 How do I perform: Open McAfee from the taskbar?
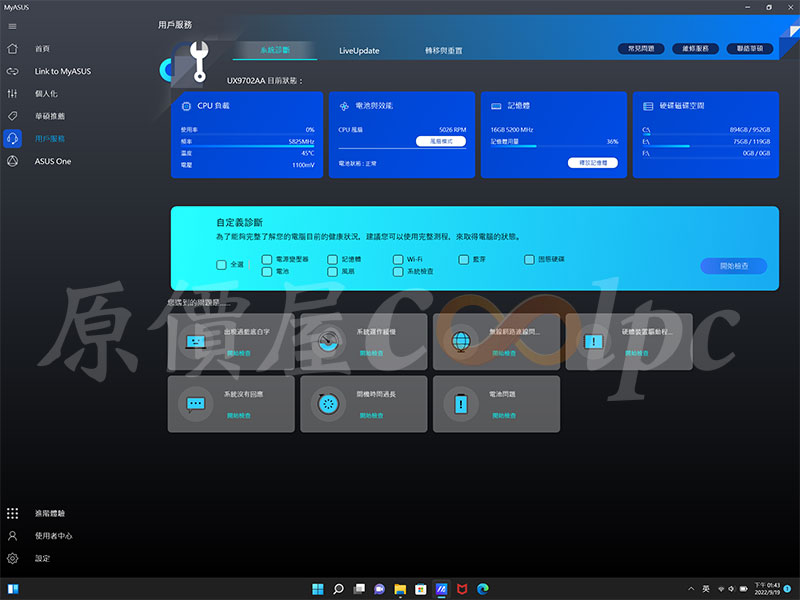click(462, 589)
